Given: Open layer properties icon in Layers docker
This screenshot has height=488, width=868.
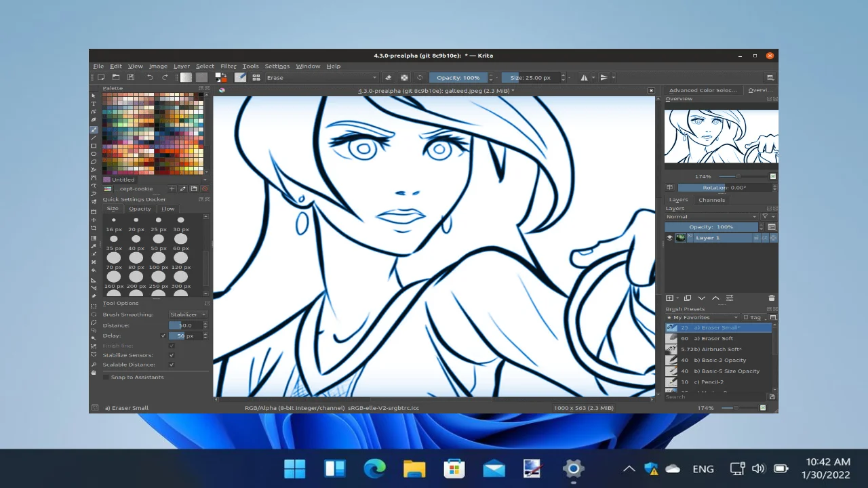Looking at the screenshot, I should 730,298.
